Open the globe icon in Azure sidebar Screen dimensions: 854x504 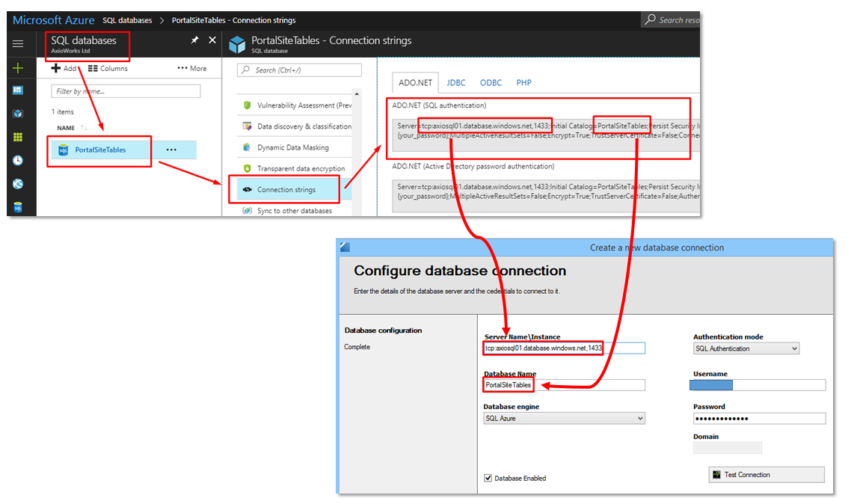click(18, 184)
